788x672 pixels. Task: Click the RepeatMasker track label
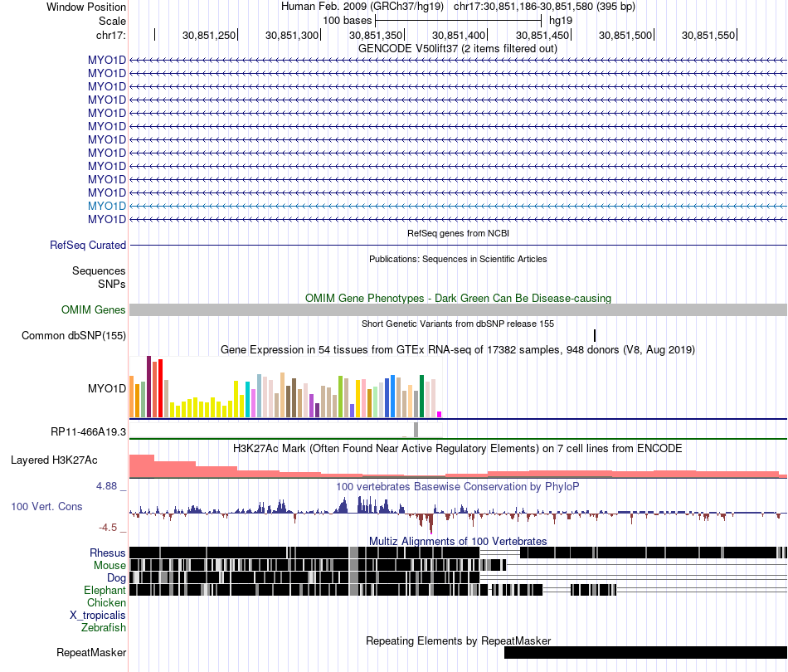[x=91, y=652]
